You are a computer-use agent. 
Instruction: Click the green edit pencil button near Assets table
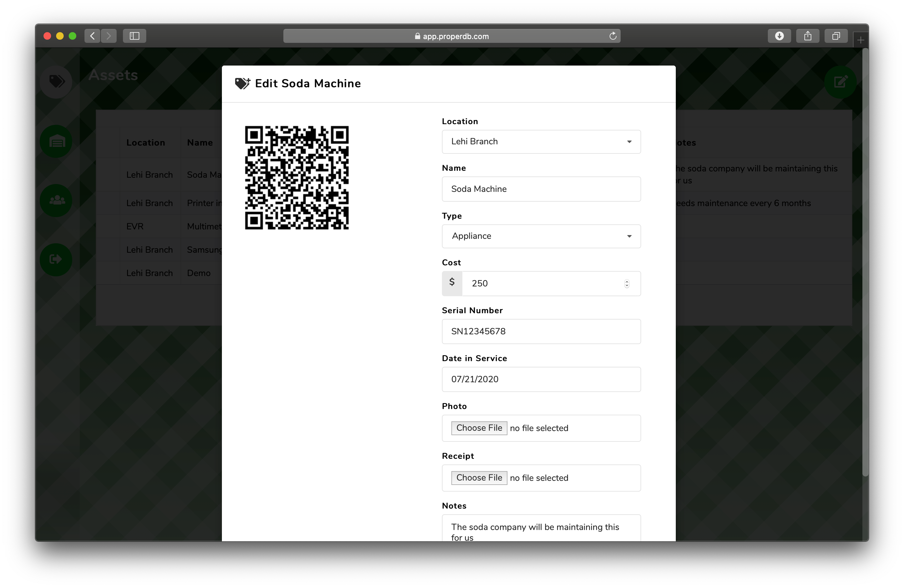click(x=841, y=82)
